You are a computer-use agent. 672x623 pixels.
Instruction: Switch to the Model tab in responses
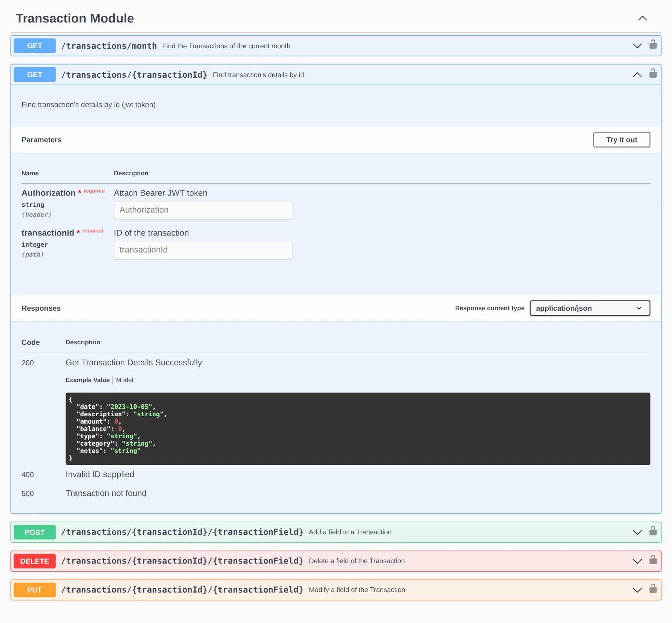point(124,380)
